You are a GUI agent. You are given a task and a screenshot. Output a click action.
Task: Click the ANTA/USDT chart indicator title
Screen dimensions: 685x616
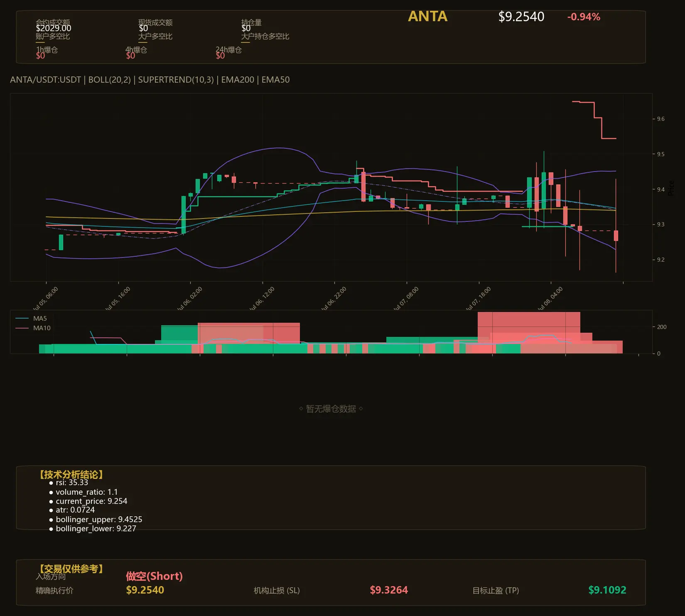pos(150,80)
